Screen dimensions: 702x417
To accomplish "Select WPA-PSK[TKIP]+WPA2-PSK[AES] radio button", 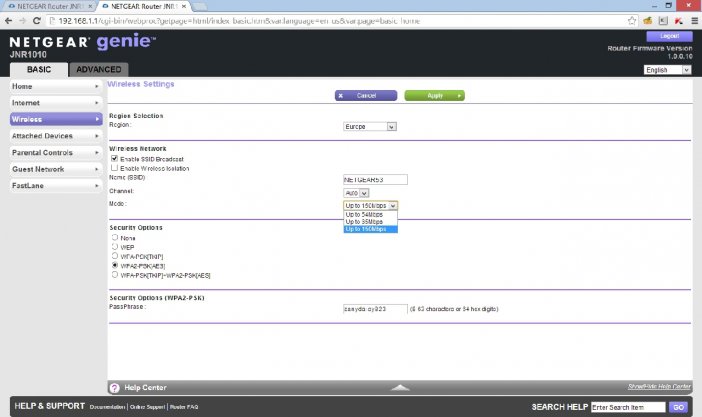I will [x=115, y=275].
